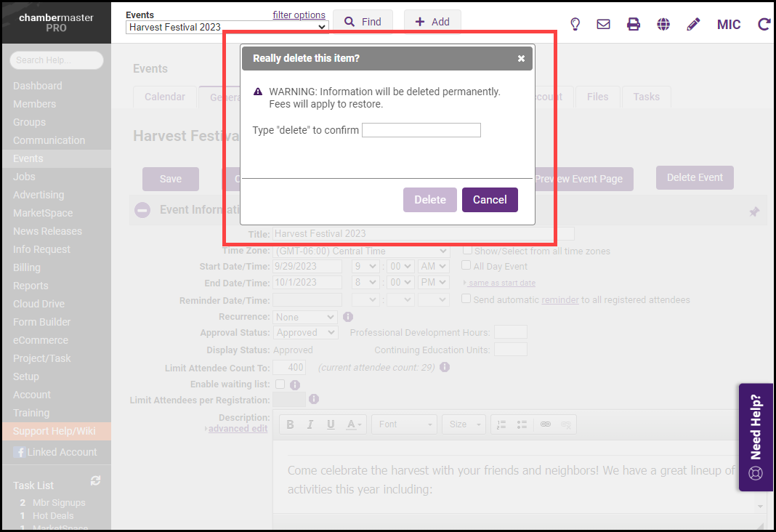
Task: Open the envelope mail icon
Action: tap(603, 24)
